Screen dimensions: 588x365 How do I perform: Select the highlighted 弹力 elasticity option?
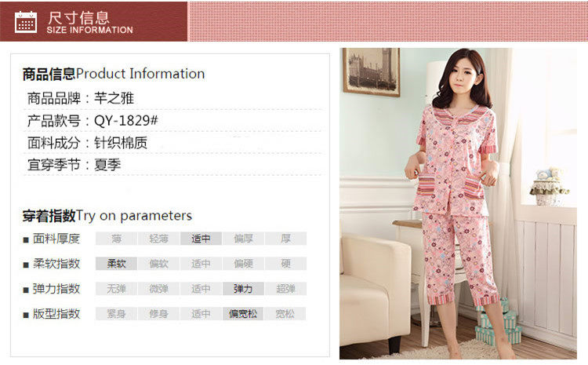click(243, 289)
